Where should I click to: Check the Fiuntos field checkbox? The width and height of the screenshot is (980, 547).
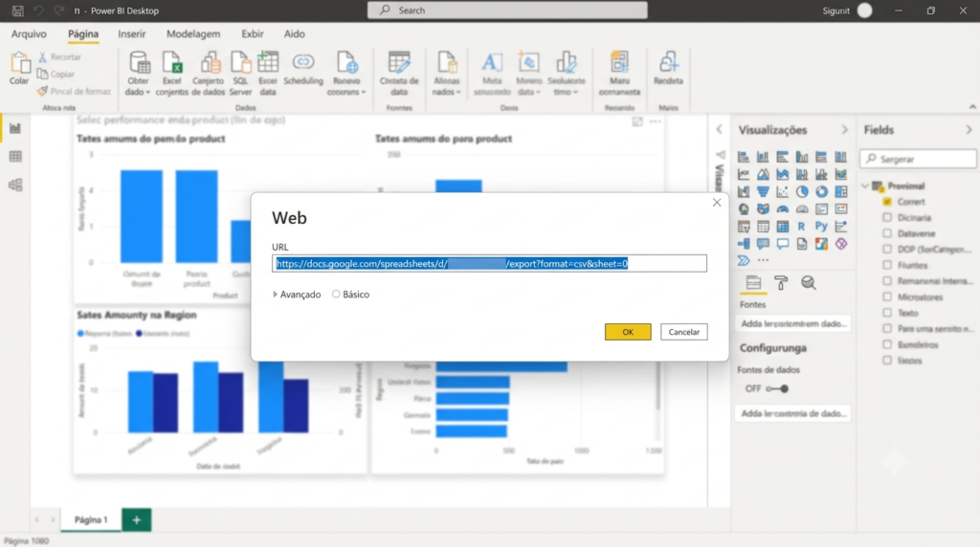[887, 265]
